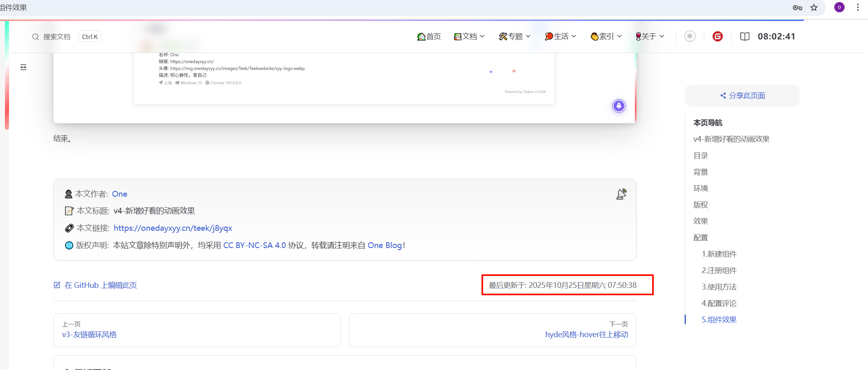This screenshot has width=868, height=370.
Task: Expand the 文档 dropdown menu
Action: [x=469, y=37]
